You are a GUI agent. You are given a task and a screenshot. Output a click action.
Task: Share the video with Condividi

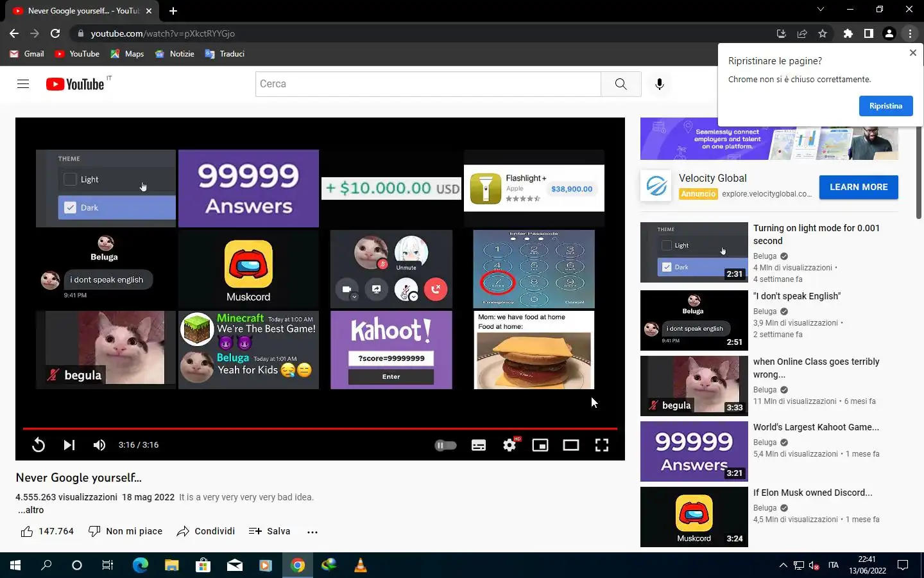[206, 531]
